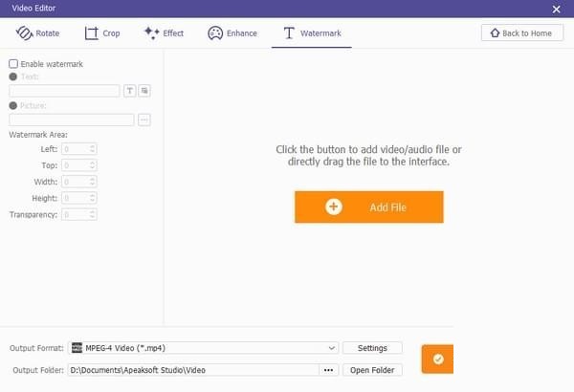
Task: Click the Add File button
Action: pos(369,207)
